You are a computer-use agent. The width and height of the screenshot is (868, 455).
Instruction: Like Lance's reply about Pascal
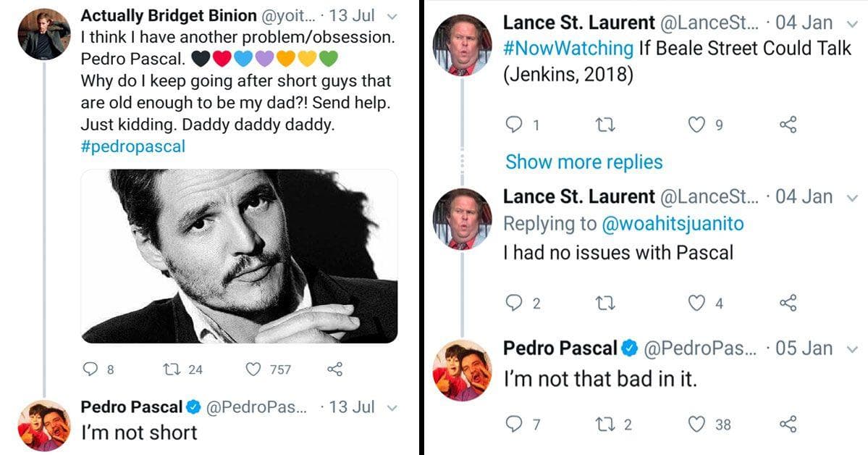(x=695, y=304)
